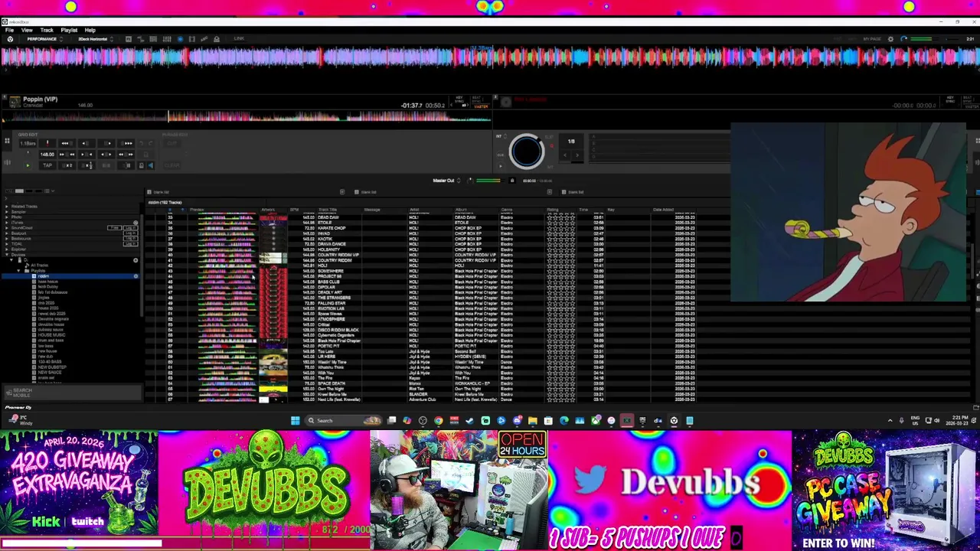Open Microsoft Edge from taskbar
Screen dimensions: 980x551
pyautogui.click(x=564, y=420)
